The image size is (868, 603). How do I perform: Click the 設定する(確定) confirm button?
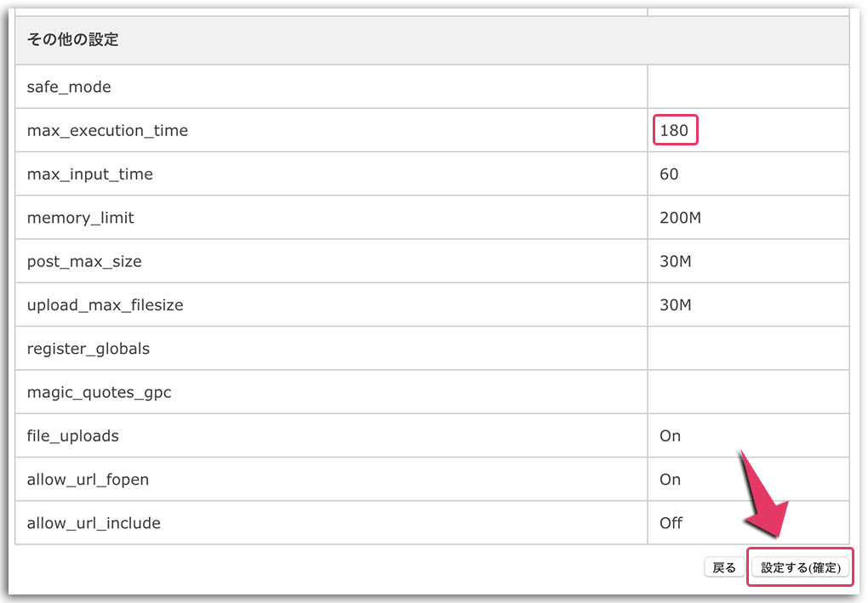pos(800,568)
